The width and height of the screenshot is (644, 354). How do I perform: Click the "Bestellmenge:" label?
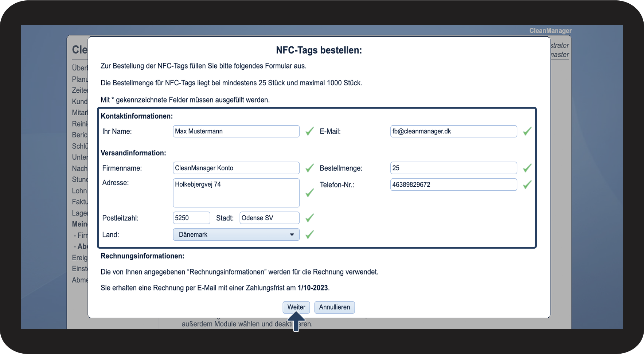[341, 168]
